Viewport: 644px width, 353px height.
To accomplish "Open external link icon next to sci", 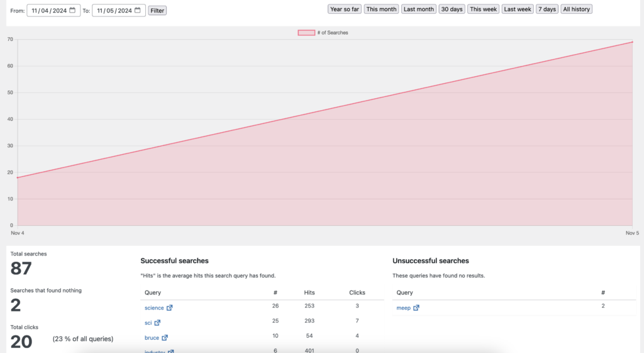I will pyautogui.click(x=157, y=323).
